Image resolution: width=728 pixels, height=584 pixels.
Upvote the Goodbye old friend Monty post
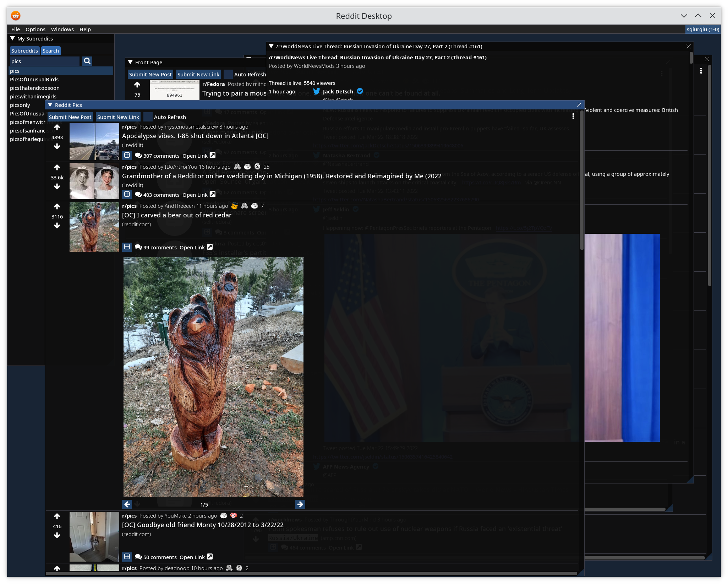click(x=57, y=516)
